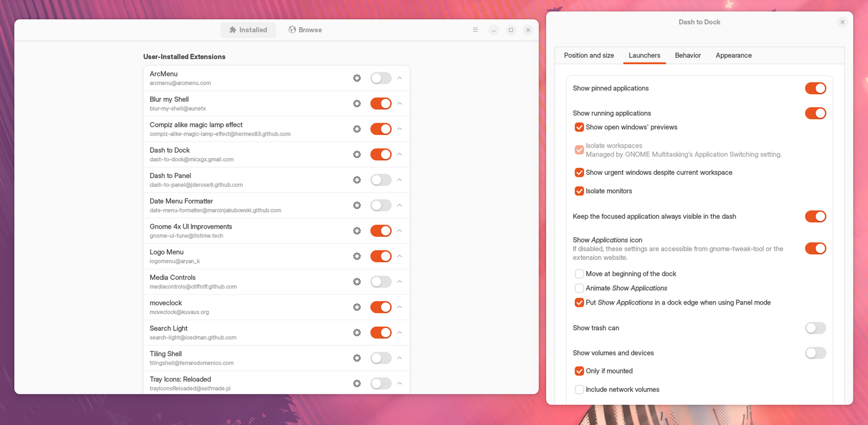Enable the ArcMenu extension switch
Screen dimensions: 868x425
point(381,78)
